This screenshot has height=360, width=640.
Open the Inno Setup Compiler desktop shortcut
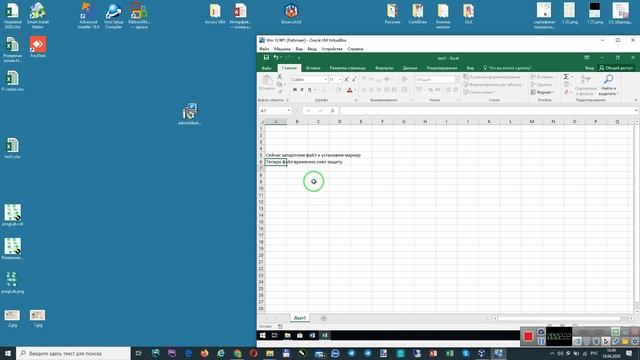[x=113, y=16]
